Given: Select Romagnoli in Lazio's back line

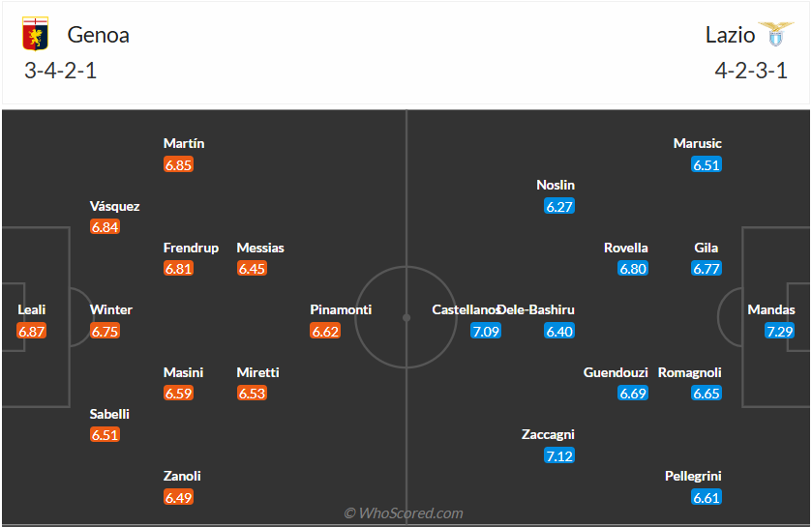Looking at the screenshot, I should click(689, 372).
